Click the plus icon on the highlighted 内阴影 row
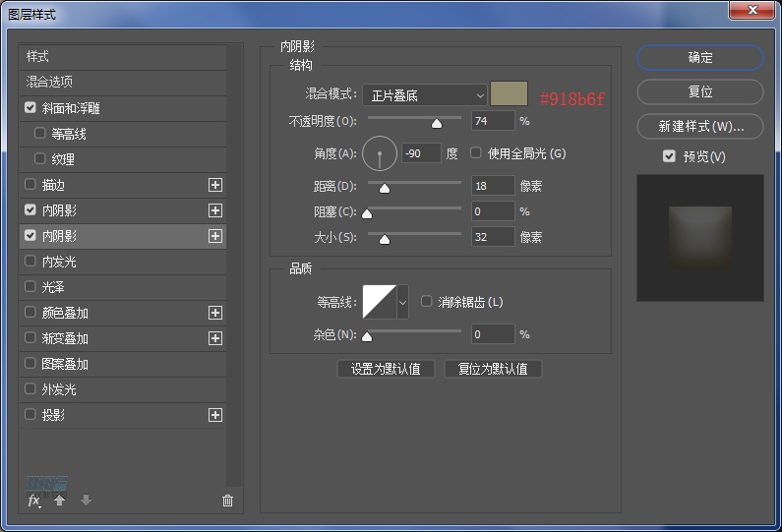The width and height of the screenshot is (782, 532). (215, 236)
